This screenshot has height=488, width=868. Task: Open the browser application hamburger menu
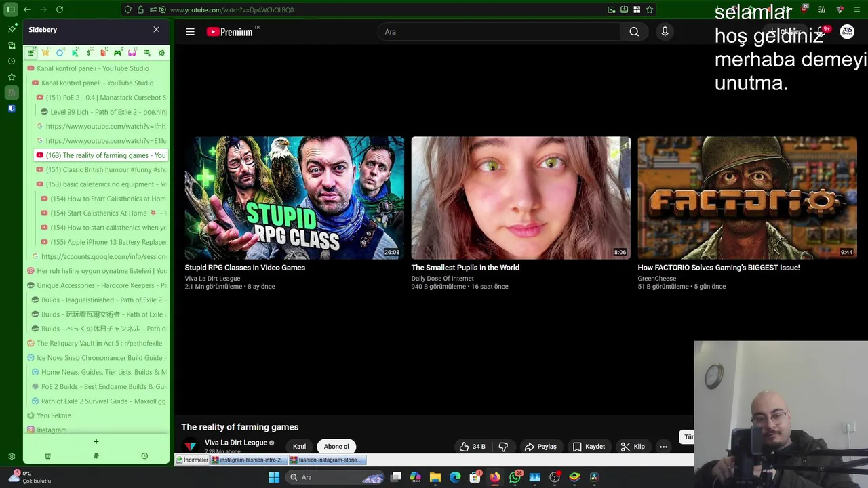pos(857,9)
